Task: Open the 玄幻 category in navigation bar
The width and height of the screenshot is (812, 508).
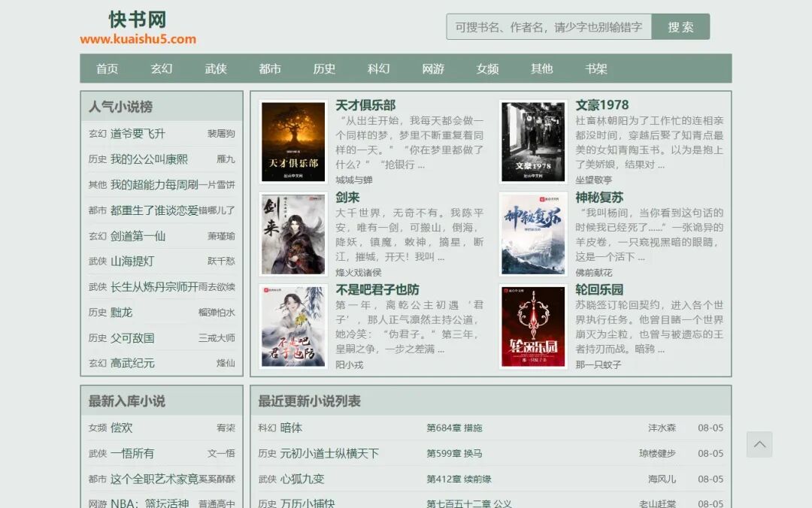Action: pos(162,69)
